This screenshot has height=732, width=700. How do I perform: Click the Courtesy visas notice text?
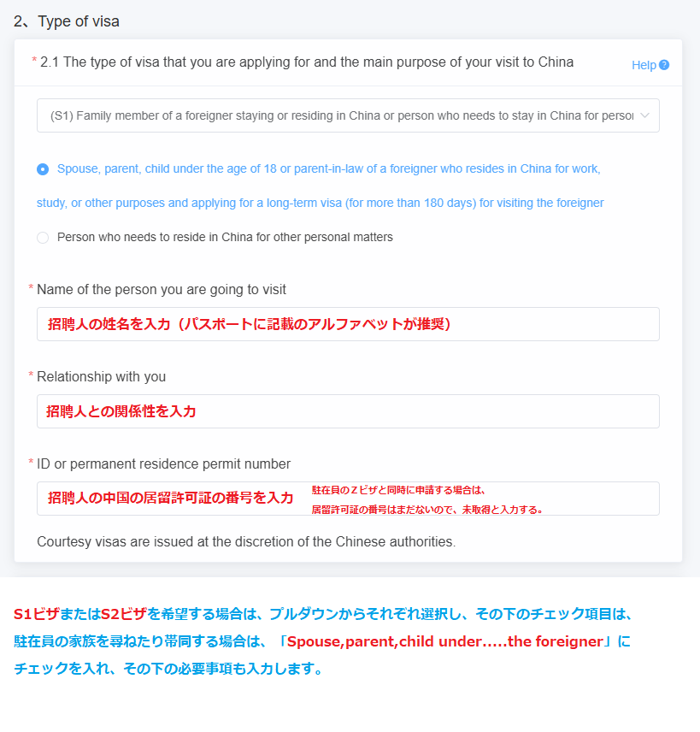[246, 541]
